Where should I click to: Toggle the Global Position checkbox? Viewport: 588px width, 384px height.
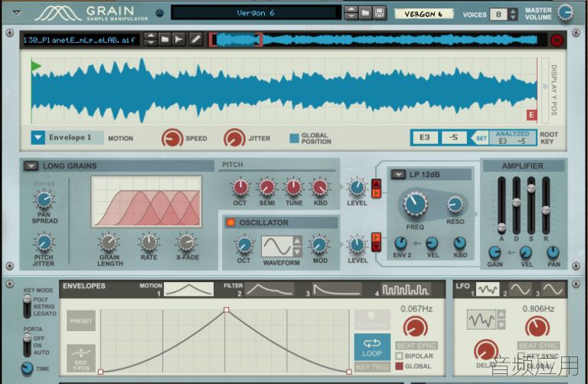coord(294,138)
